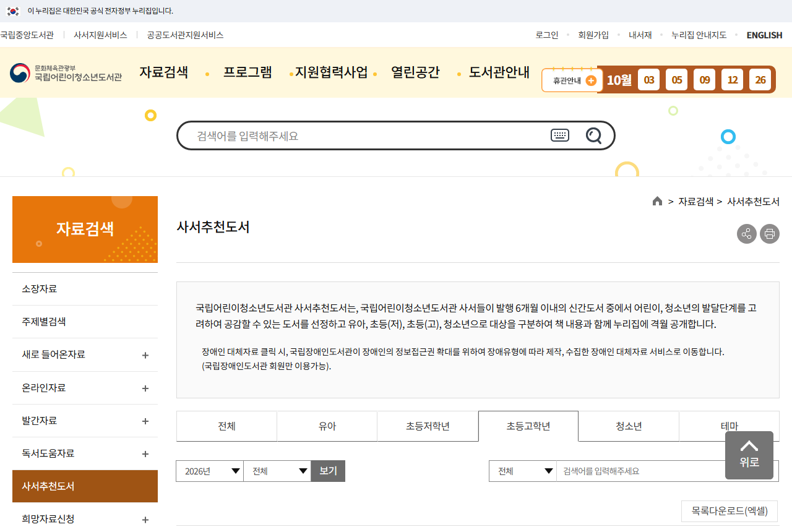Click 자료검색 in breadcrumb
The image size is (792, 532).
[695, 202]
